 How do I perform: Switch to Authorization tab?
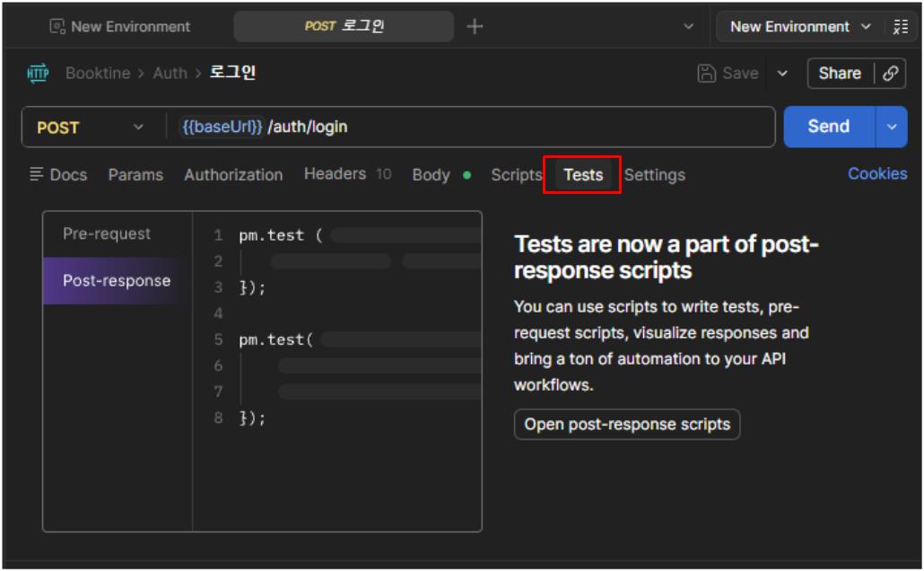(x=233, y=174)
